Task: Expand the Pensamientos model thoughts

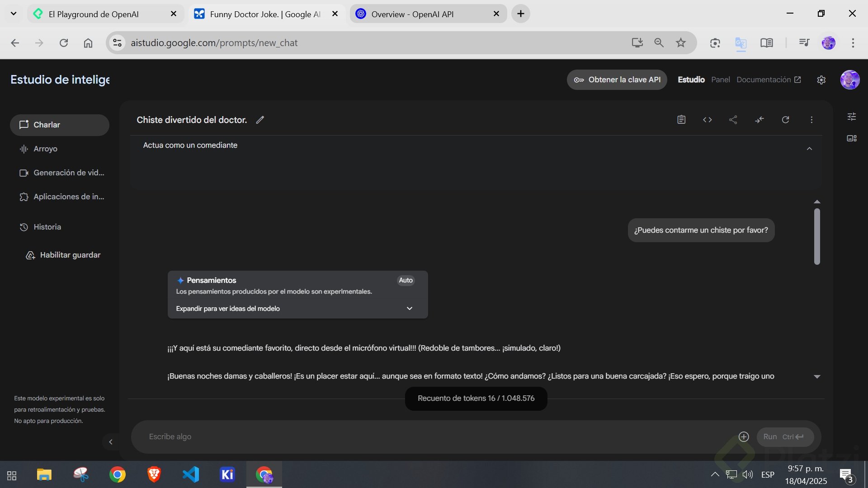Action: coord(410,308)
